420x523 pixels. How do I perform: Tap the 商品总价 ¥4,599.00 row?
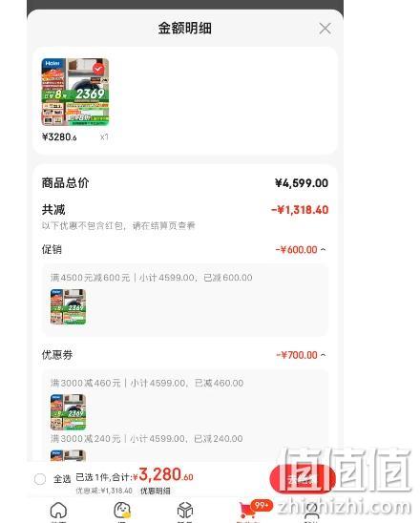(185, 183)
